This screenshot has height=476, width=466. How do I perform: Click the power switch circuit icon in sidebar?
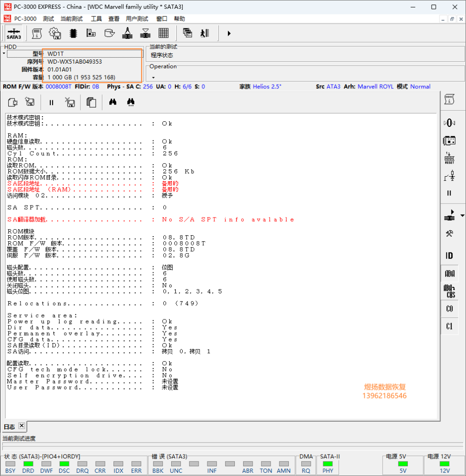tap(449, 176)
